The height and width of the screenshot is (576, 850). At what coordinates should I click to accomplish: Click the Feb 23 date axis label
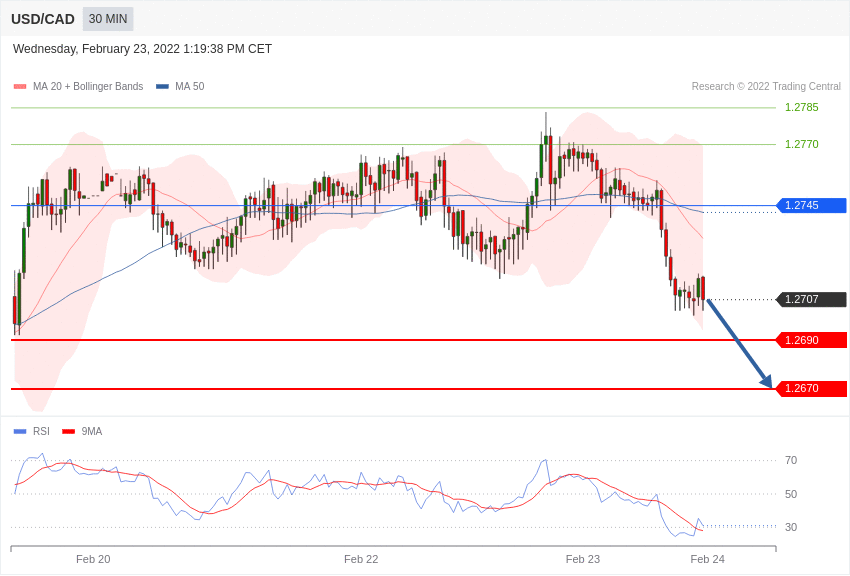pyautogui.click(x=583, y=559)
